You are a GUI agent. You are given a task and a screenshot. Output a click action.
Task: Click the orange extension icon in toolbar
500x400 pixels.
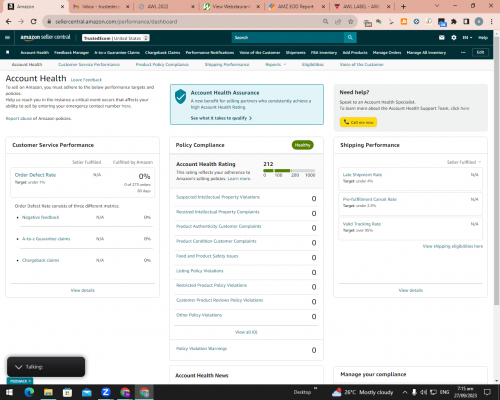click(x=404, y=22)
